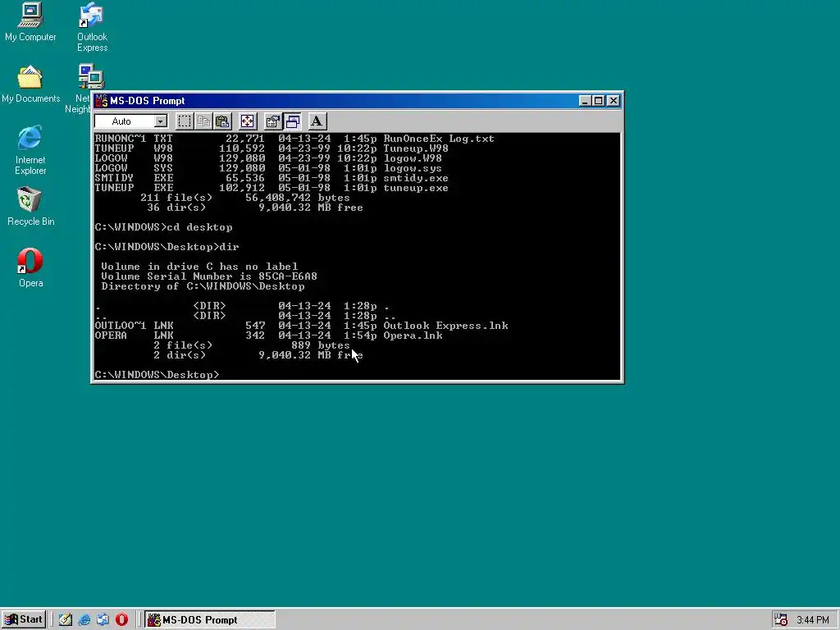Open the Start menu
Image resolution: width=840 pixels, height=630 pixels.
[24, 620]
